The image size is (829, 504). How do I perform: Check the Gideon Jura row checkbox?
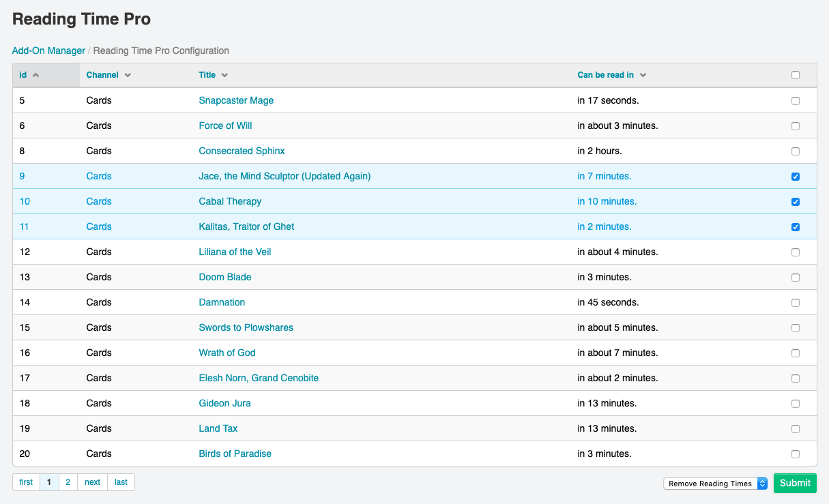coord(796,404)
